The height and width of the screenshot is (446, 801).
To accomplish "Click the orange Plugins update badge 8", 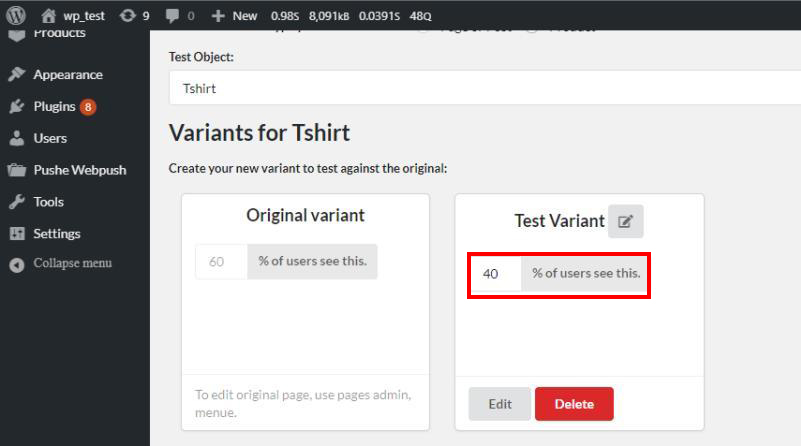I will 88,107.
